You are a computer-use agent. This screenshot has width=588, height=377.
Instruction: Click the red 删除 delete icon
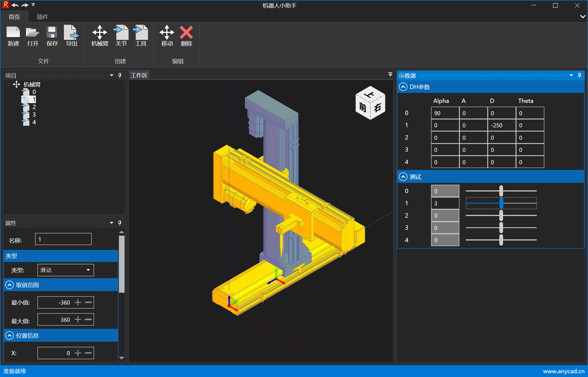(186, 33)
